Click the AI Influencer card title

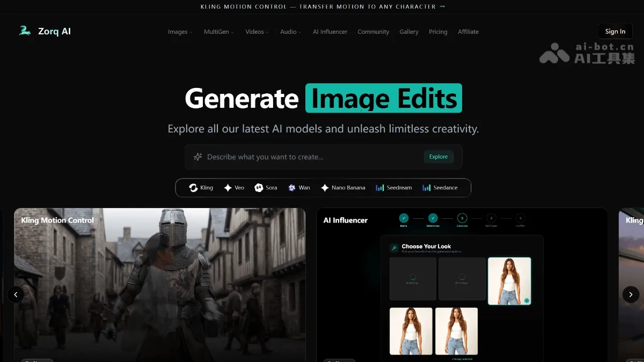click(x=346, y=220)
